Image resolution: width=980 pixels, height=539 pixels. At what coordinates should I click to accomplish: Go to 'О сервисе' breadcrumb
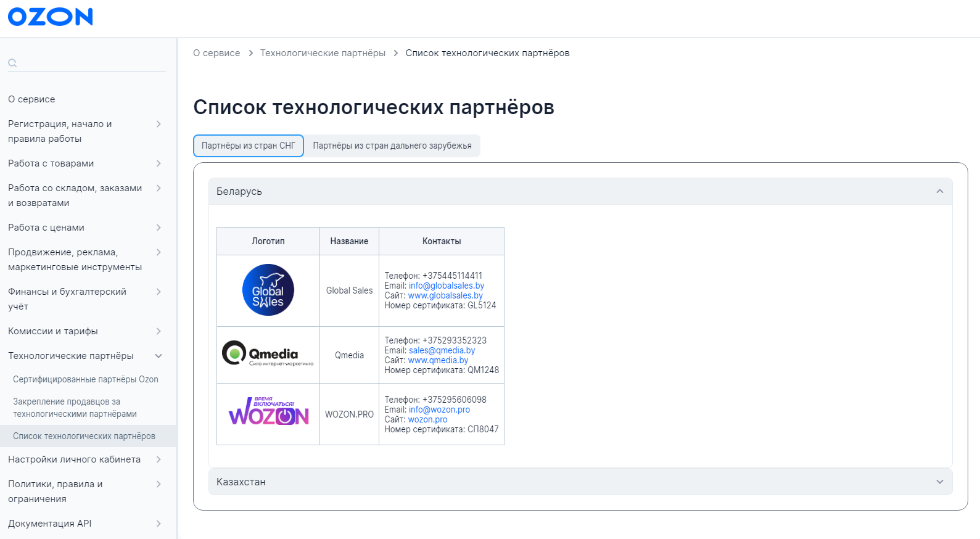point(216,53)
